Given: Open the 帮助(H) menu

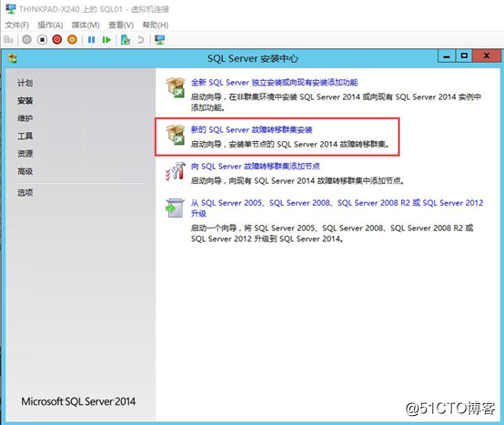Looking at the screenshot, I should click(x=156, y=25).
